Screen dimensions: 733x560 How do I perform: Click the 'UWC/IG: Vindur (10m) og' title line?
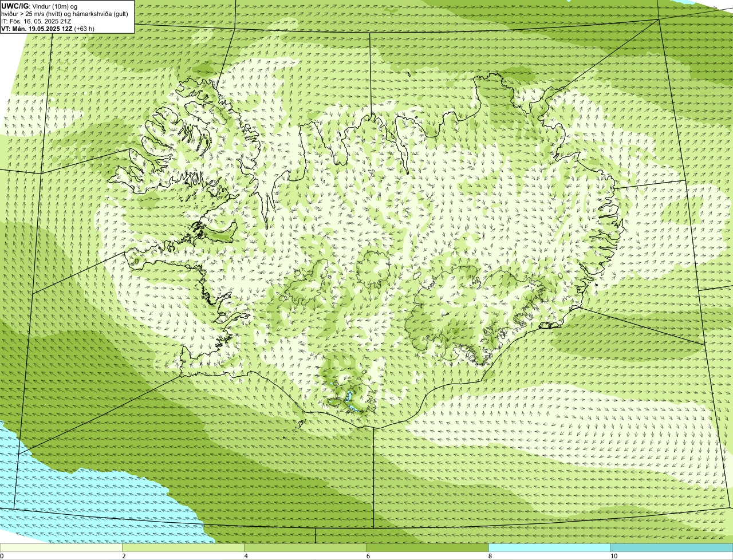(x=39, y=6)
